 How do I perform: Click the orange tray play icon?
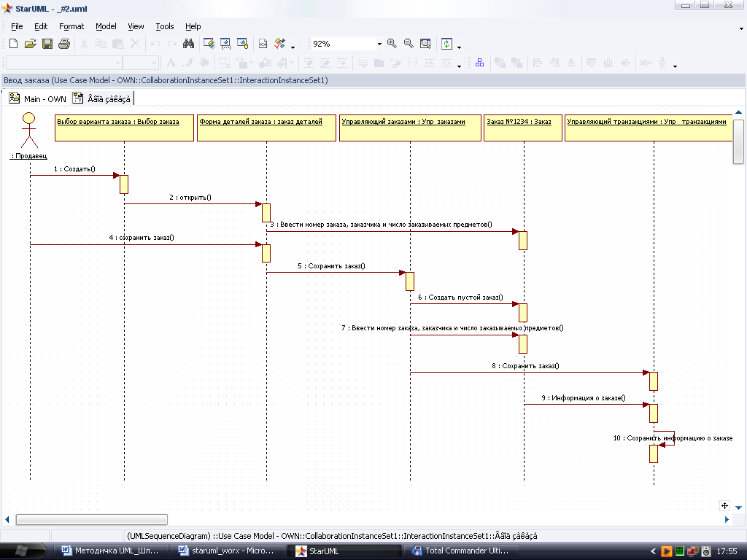coord(667,551)
